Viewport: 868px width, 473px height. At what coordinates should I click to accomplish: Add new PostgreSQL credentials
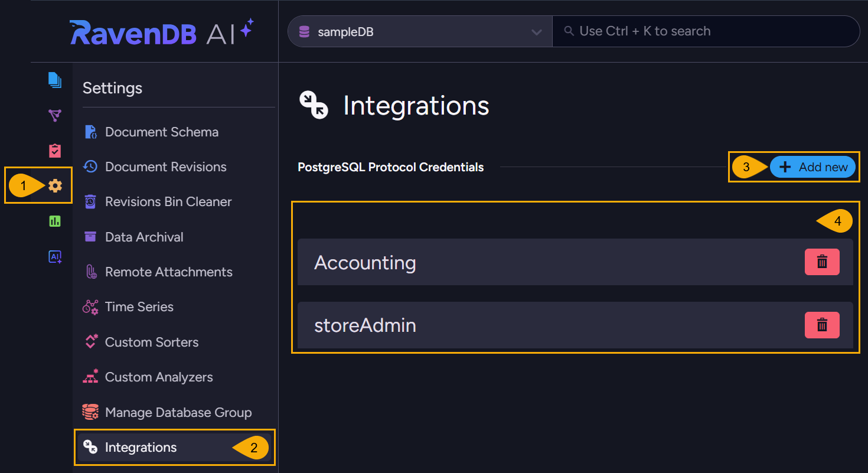point(812,167)
